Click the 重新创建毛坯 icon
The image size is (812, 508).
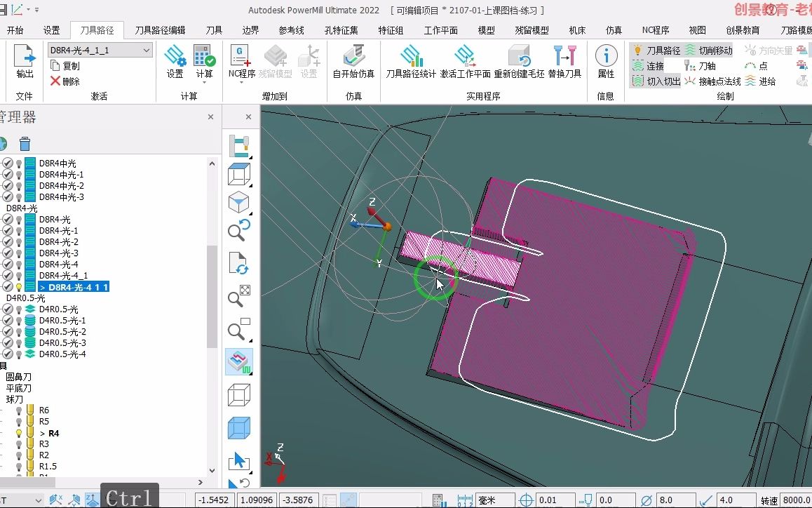click(519, 62)
